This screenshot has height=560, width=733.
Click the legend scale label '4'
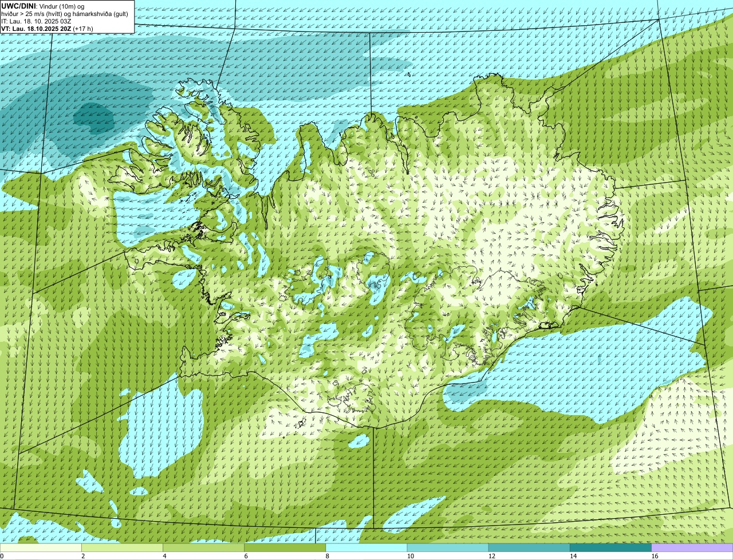pyautogui.click(x=164, y=556)
